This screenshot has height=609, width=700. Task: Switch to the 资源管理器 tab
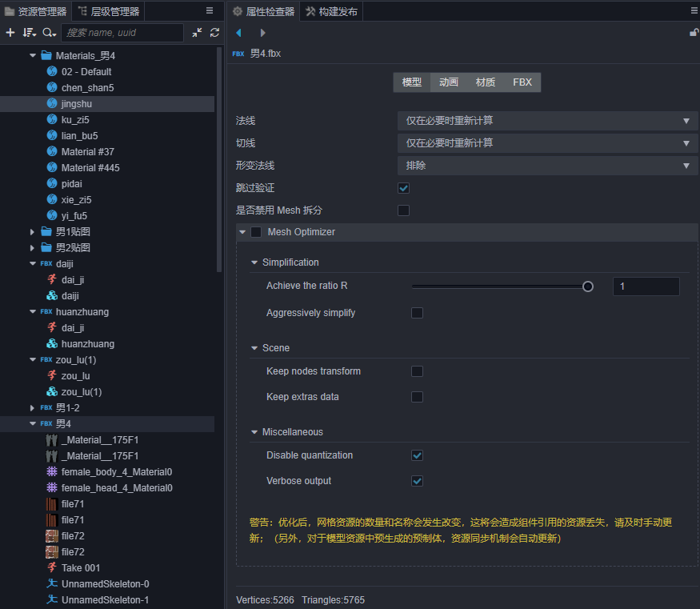pyautogui.click(x=36, y=11)
